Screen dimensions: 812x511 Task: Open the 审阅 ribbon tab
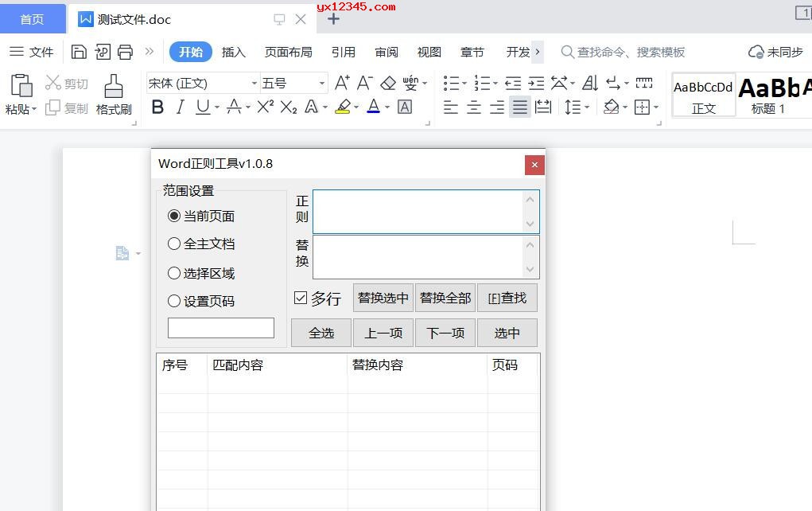pyautogui.click(x=387, y=52)
